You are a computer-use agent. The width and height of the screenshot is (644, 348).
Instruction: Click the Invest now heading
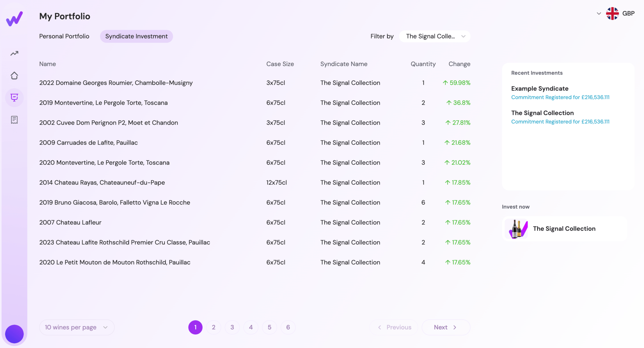[516, 207]
